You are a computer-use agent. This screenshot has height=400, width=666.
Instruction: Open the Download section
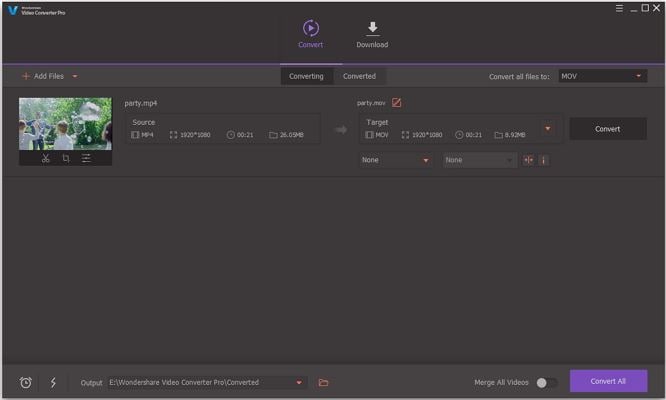tap(372, 33)
